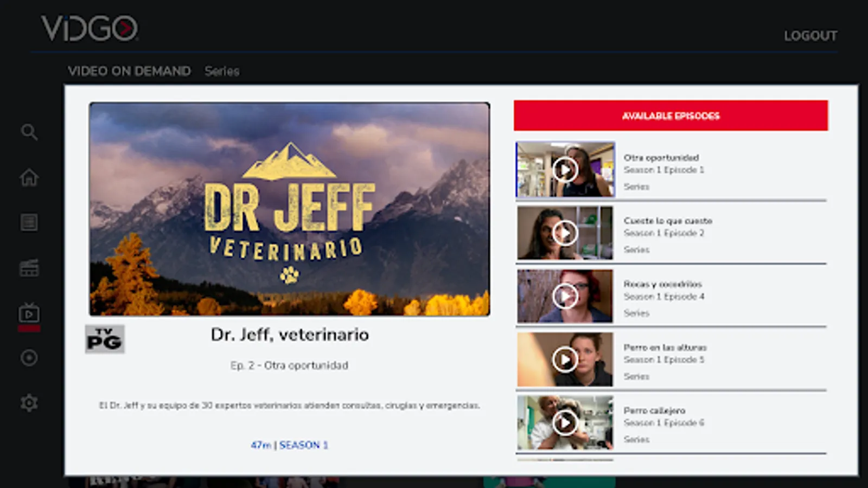Click the Vidgo logo
This screenshot has width=868, height=488.
[90, 28]
